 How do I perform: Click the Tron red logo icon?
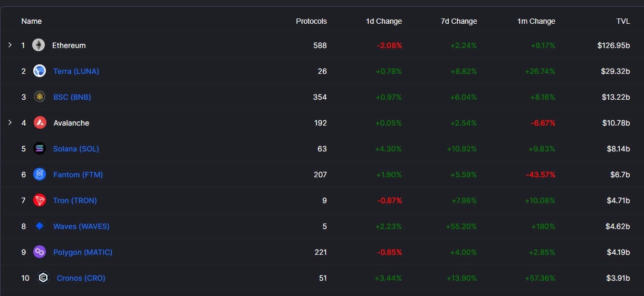(x=40, y=200)
